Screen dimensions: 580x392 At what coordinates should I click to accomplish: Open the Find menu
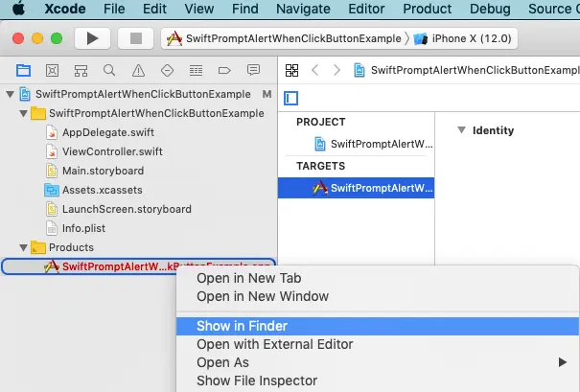pyautogui.click(x=244, y=9)
